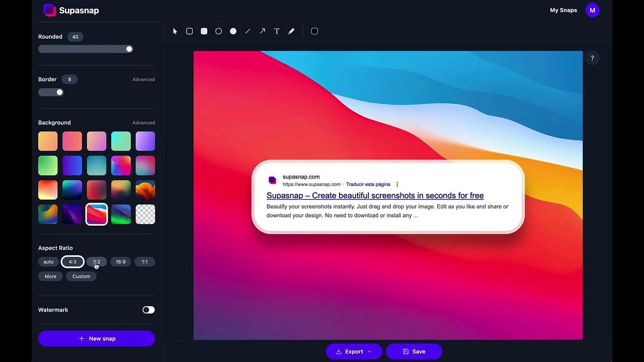644x362 pixels.
Task: Select the blue-green stripe wallpaper
Action: pos(121,214)
